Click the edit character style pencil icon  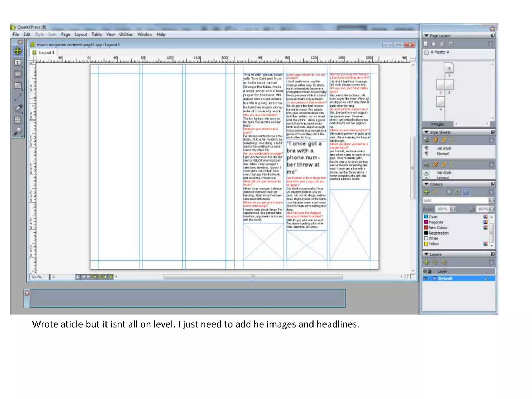point(444,164)
